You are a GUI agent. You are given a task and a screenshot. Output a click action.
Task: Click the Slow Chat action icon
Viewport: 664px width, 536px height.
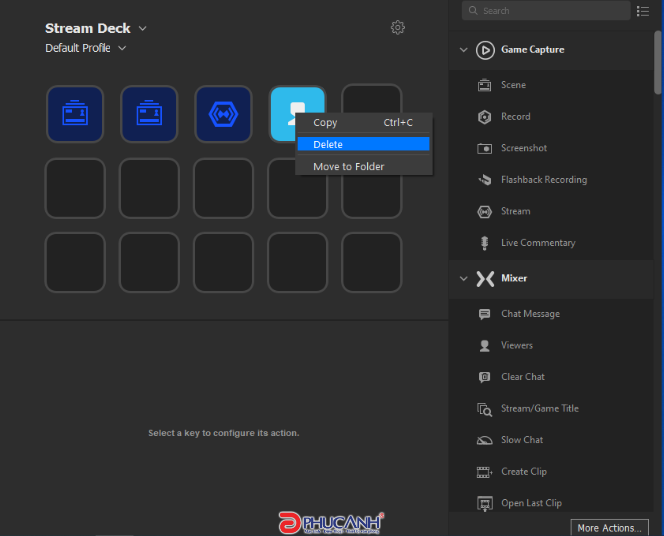(484, 441)
